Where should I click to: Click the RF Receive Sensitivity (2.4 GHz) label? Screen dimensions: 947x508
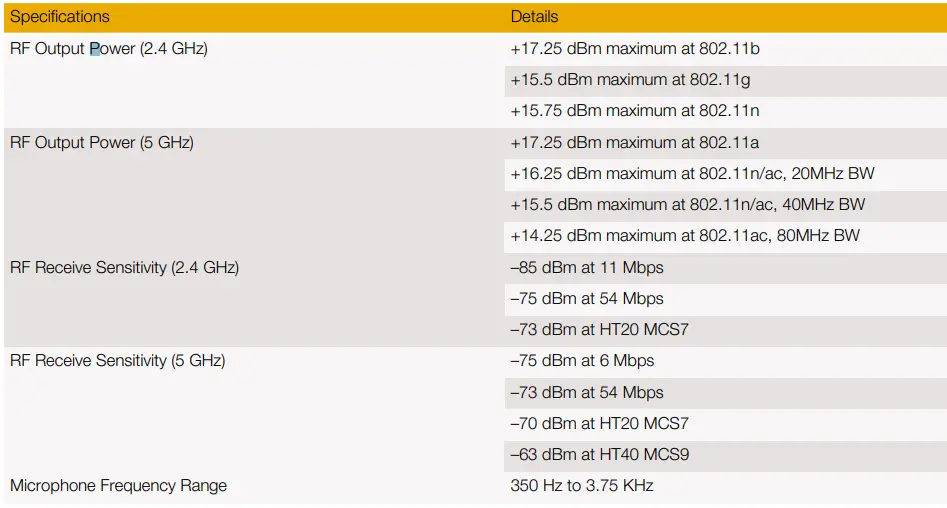coord(124,267)
